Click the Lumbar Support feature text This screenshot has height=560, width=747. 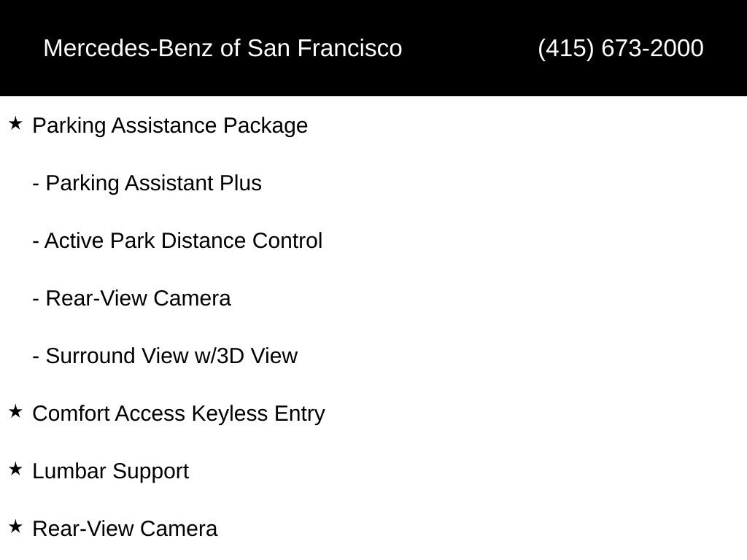111,472
